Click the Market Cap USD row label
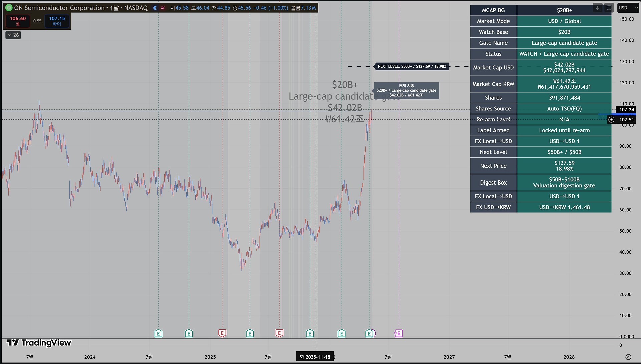This screenshot has height=364, width=641. [493, 67]
